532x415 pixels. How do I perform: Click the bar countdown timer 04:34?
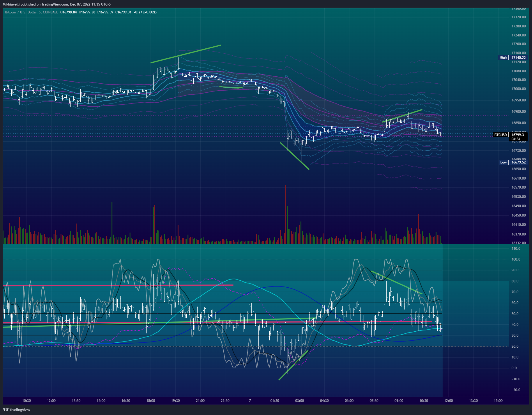pyautogui.click(x=516, y=139)
